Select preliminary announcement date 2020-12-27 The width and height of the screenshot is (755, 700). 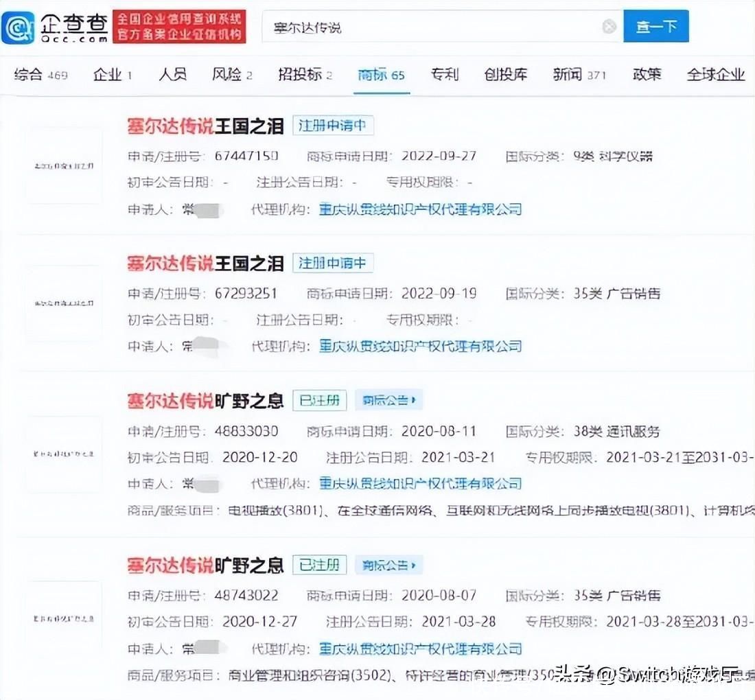[x=260, y=622]
